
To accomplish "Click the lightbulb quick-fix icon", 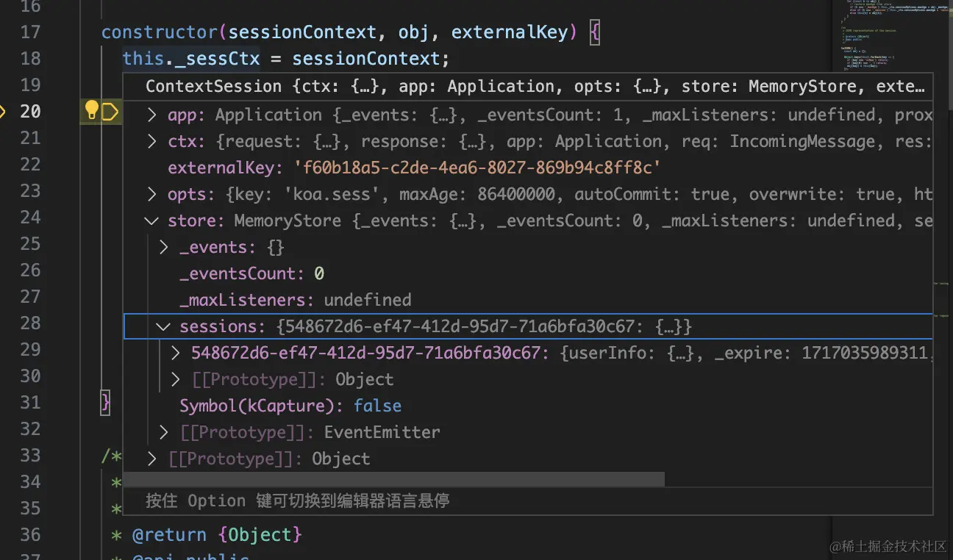I will (x=91, y=111).
